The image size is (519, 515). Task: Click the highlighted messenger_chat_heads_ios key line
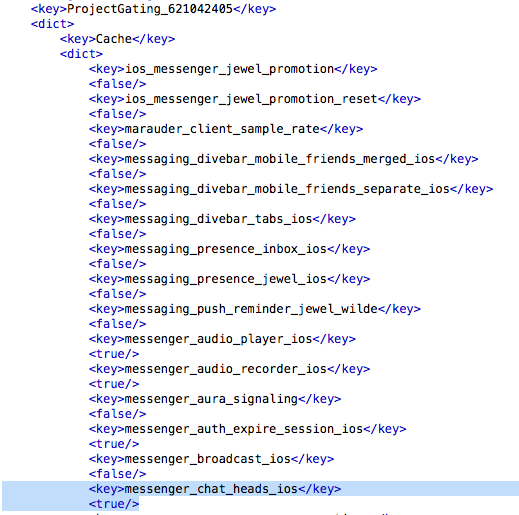pyautogui.click(x=215, y=489)
